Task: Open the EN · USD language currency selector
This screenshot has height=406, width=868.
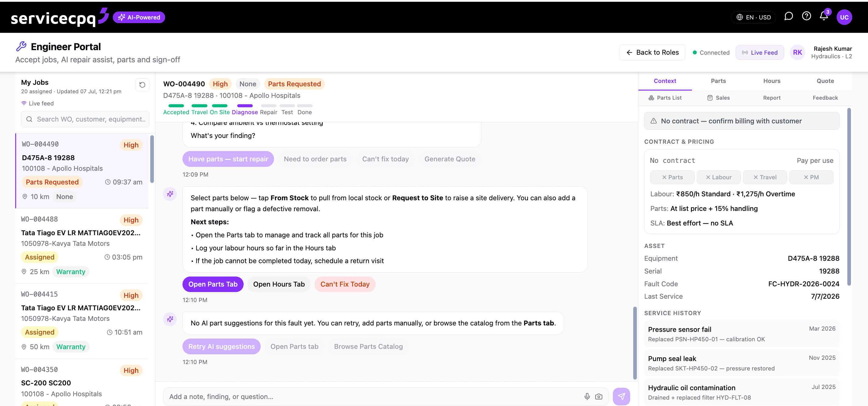Action: (753, 17)
